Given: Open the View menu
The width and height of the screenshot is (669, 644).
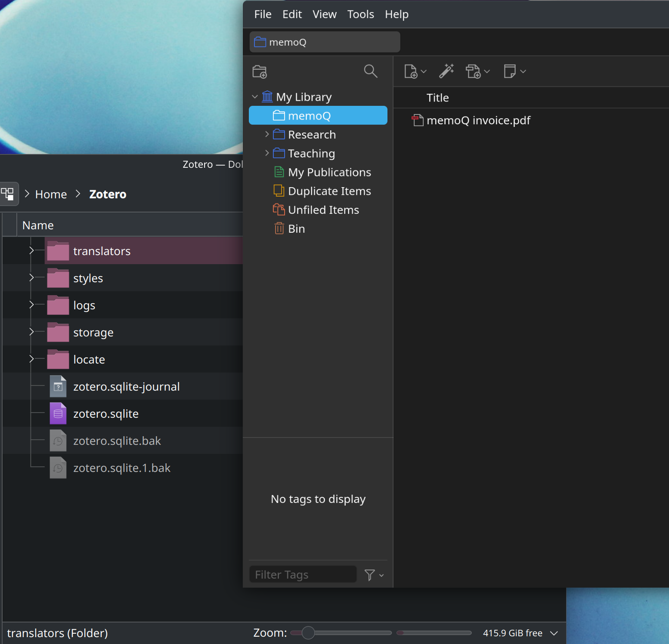Looking at the screenshot, I should (x=325, y=14).
